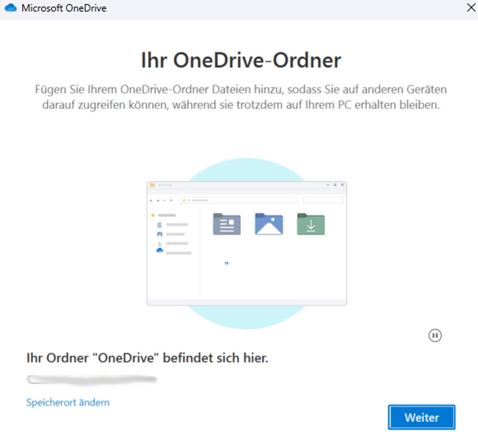Select the green Downloads folder in the illustration
This screenshot has width=478, height=448.
310,224
